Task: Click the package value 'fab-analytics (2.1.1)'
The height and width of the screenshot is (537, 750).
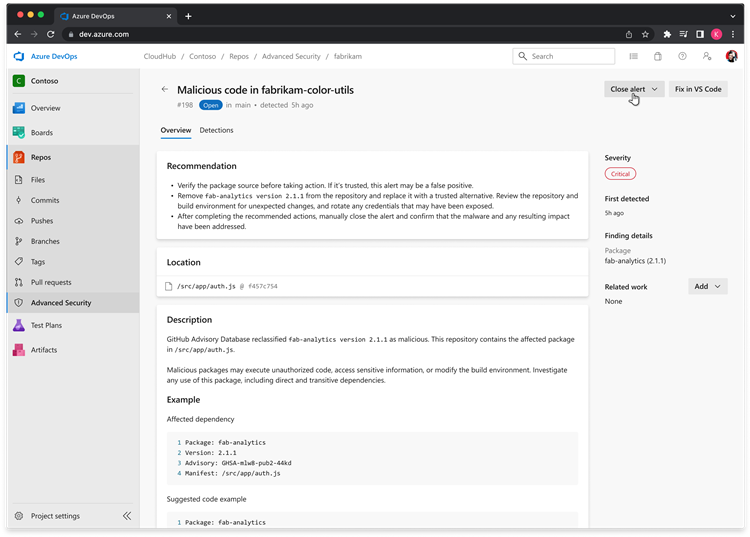Action: (x=635, y=261)
